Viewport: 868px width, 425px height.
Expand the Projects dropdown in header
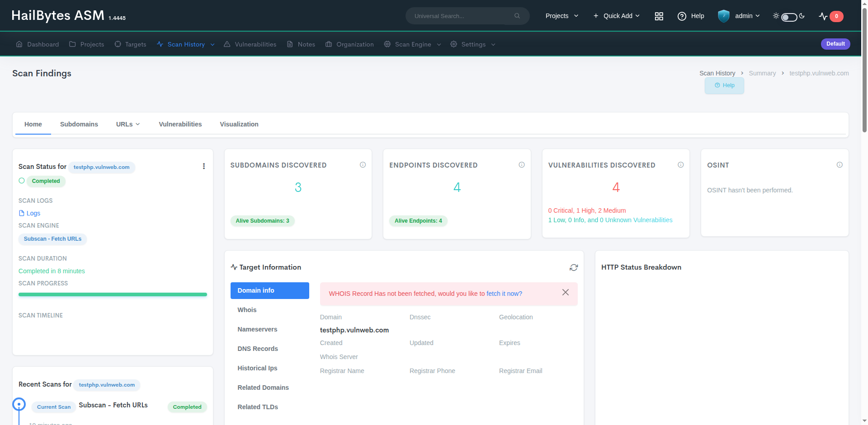pyautogui.click(x=561, y=16)
